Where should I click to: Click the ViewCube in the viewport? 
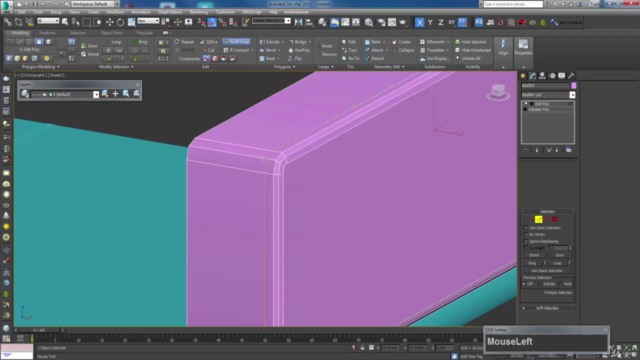coord(498,91)
